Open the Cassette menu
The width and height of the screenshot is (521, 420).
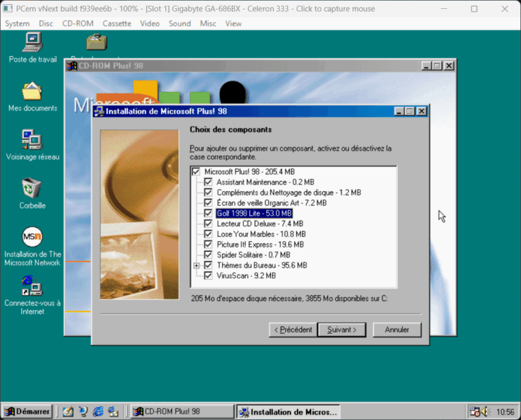(x=117, y=23)
